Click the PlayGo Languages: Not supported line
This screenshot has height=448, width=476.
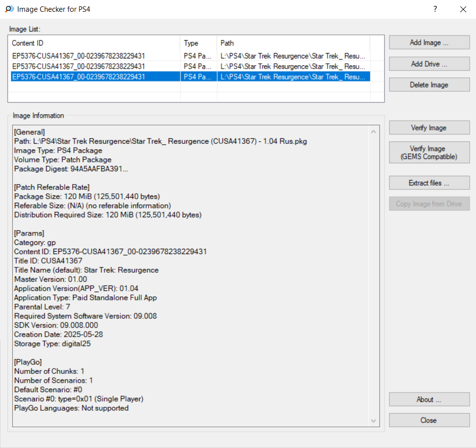click(72, 408)
